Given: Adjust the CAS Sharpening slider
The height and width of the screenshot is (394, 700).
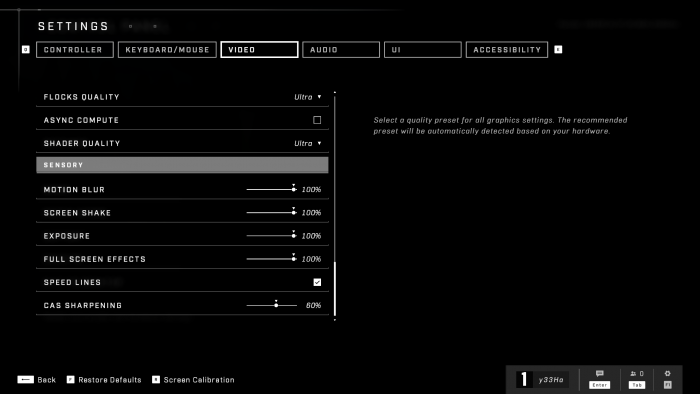Looking at the screenshot, I should [271, 305].
